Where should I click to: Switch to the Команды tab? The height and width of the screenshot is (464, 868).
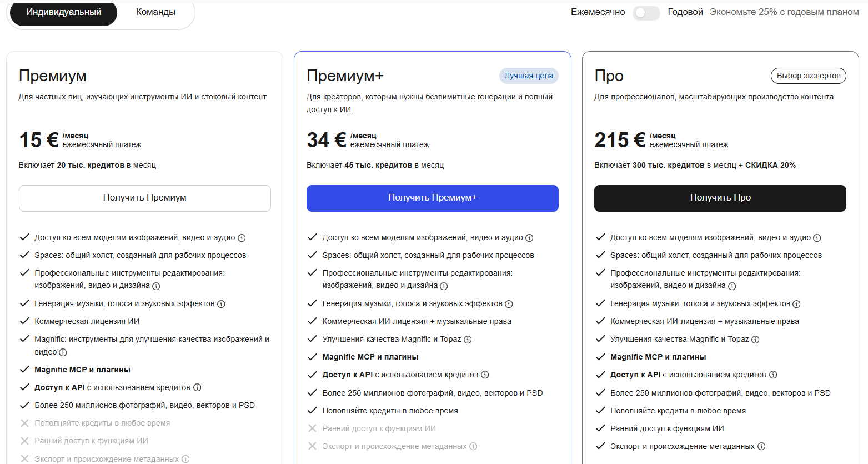coord(155,12)
